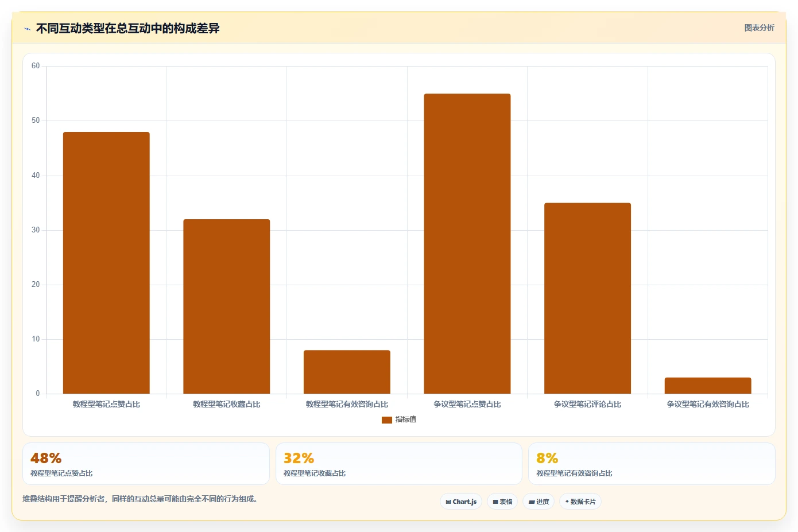Select the 争议型笔记有效咨询占比 bar

(x=708, y=386)
